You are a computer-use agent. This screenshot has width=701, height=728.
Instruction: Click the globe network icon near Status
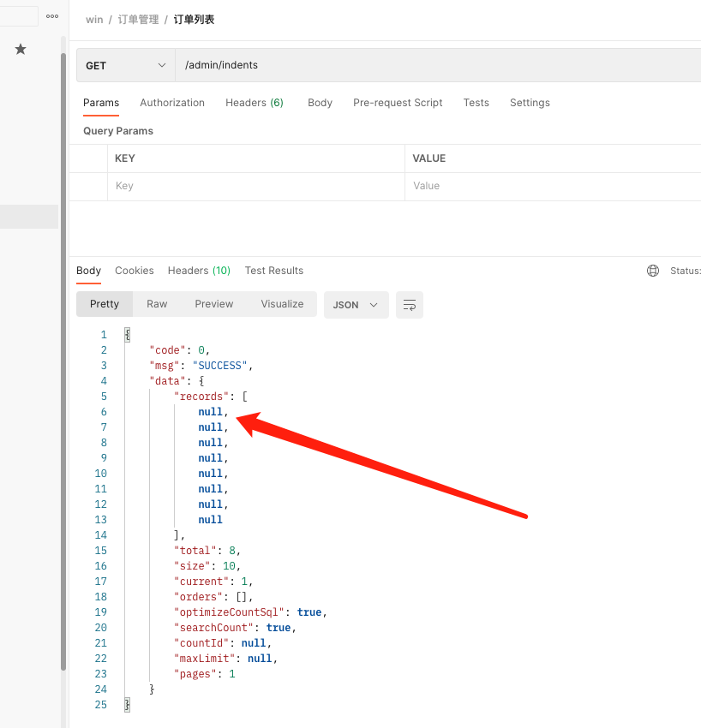(653, 271)
